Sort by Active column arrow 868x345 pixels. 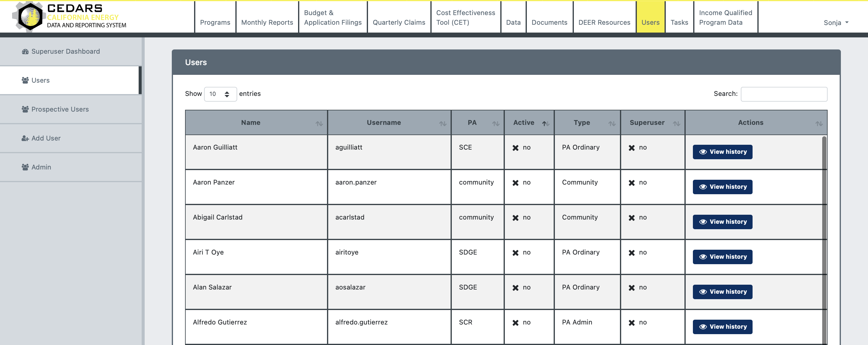(545, 124)
